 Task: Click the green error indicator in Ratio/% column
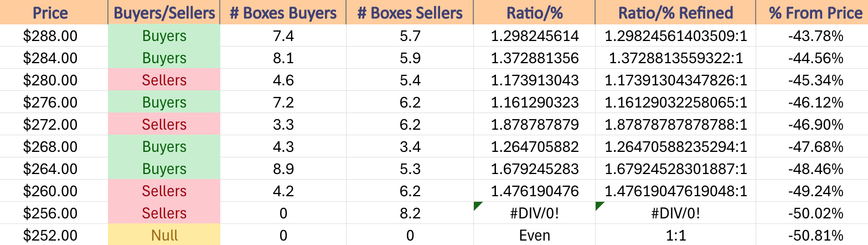coord(477,206)
